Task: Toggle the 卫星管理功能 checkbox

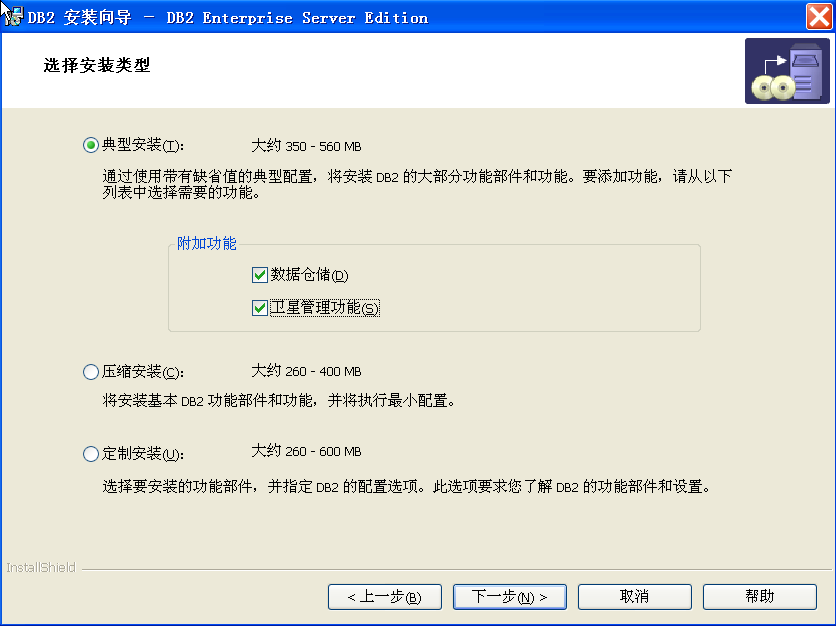Action: coord(260,308)
